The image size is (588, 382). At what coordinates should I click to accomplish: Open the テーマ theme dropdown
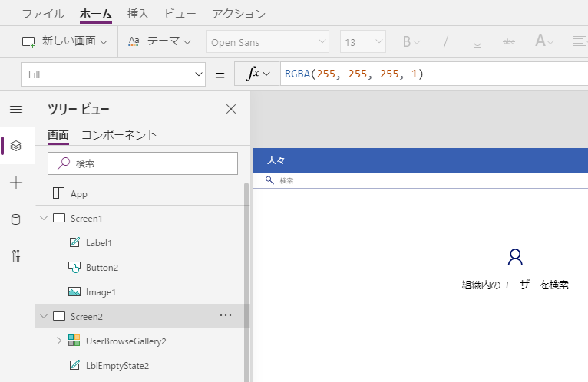[x=160, y=41]
